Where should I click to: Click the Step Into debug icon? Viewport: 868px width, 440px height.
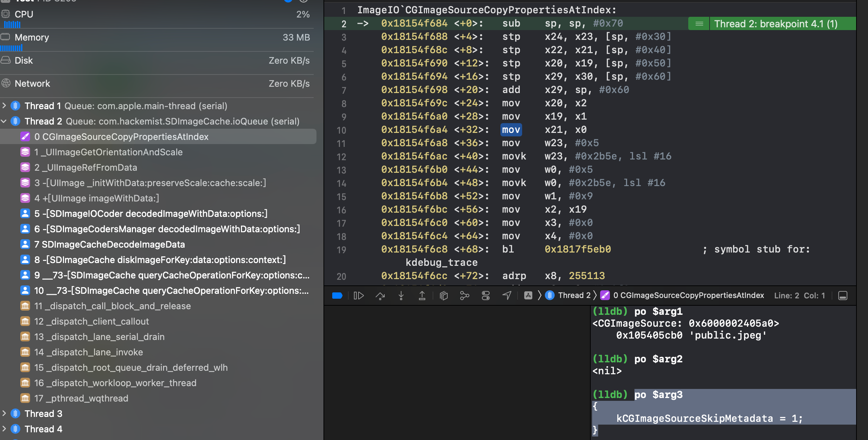(x=401, y=296)
